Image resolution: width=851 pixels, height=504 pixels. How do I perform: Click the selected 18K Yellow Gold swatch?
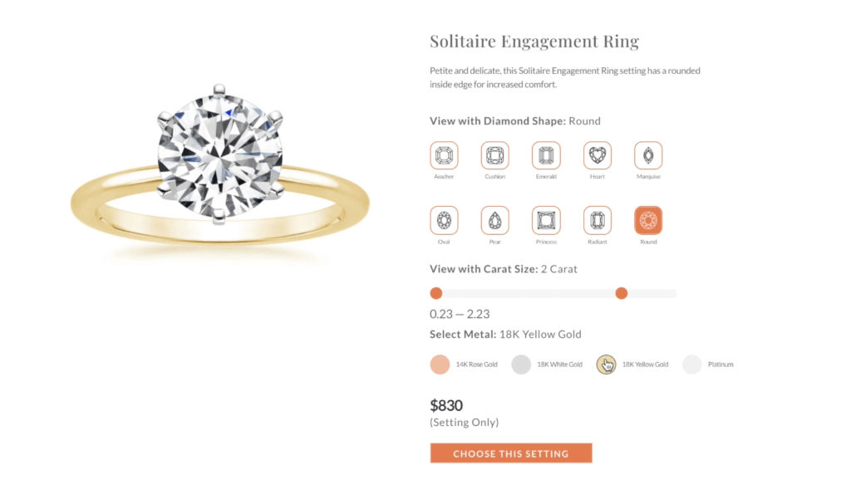605,364
